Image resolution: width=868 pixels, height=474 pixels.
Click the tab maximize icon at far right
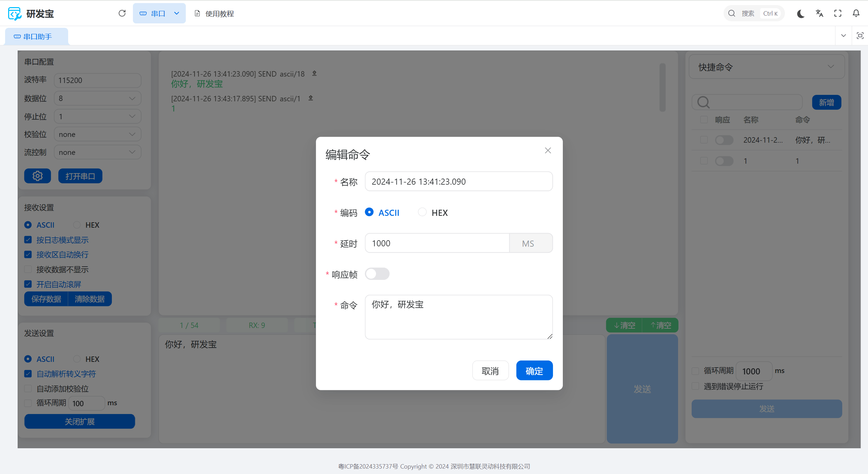860,36
